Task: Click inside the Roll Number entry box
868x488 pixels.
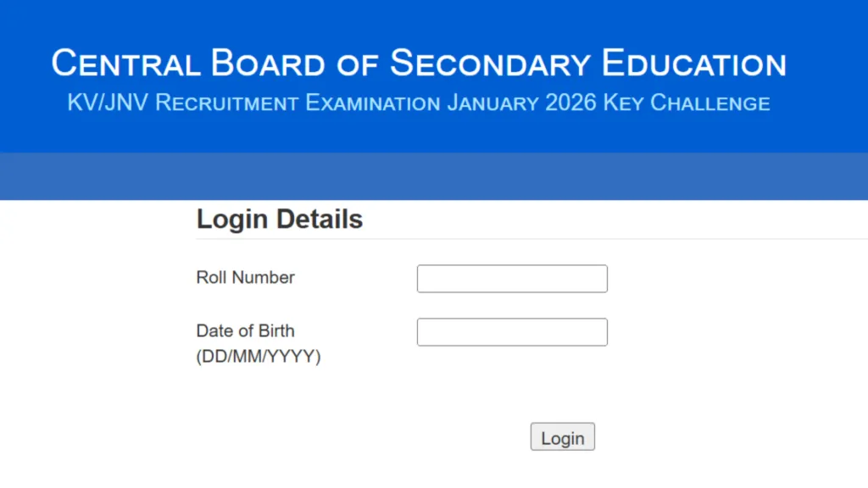Action: pos(512,278)
